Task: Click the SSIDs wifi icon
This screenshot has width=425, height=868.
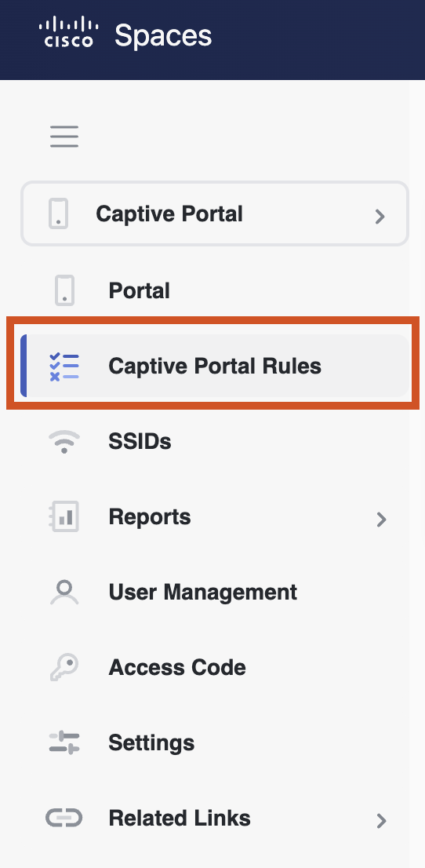Action: pos(64,442)
